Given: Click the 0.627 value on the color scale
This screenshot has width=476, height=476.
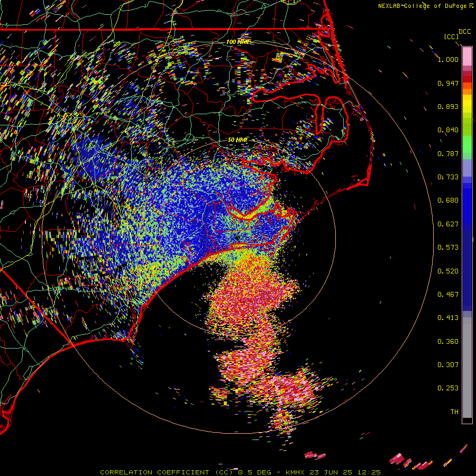Looking at the screenshot, I should point(448,224).
